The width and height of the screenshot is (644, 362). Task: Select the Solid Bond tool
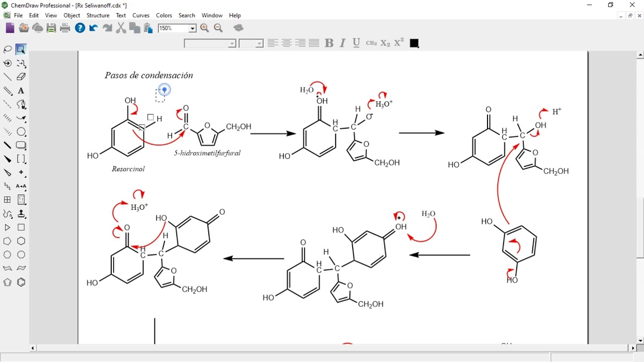tap(8, 77)
